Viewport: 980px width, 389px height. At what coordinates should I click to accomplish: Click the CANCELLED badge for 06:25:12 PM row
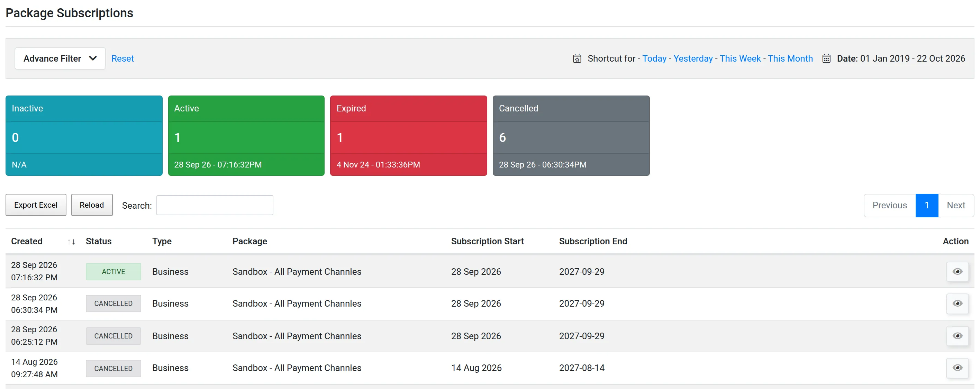click(x=114, y=336)
